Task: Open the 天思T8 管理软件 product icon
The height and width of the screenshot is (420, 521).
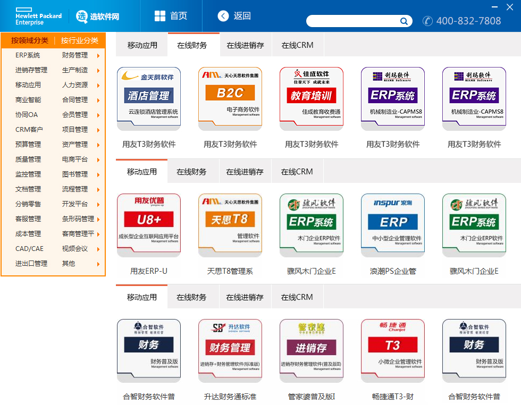Action: click(230, 225)
